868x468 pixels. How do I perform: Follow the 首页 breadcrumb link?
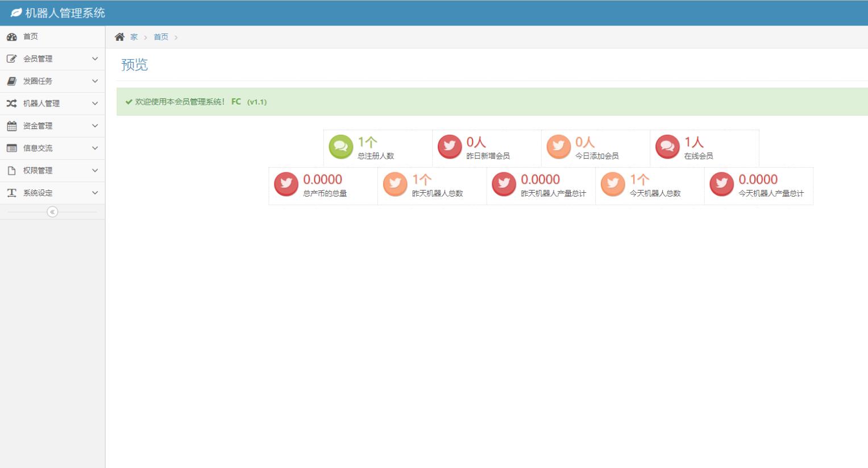pyautogui.click(x=161, y=37)
